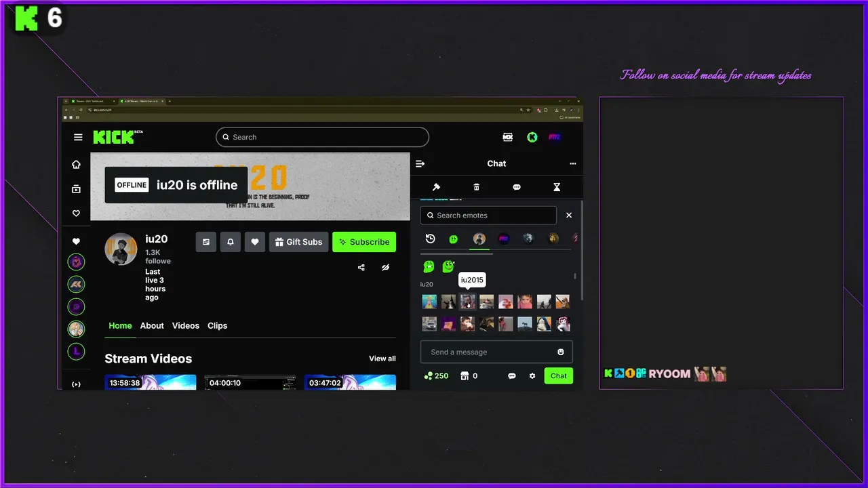Click the green Chat send button
The height and width of the screenshot is (488, 868).
[x=559, y=375]
